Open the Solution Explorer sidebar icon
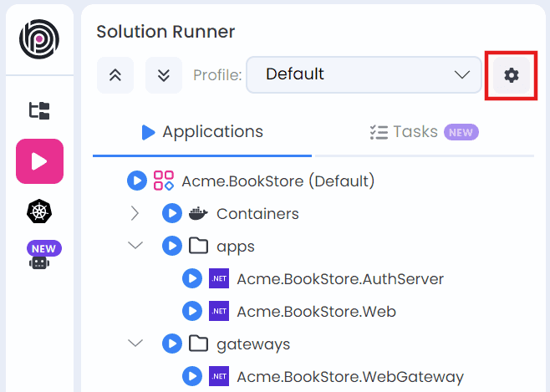This screenshot has width=550, height=392. click(39, 110)
